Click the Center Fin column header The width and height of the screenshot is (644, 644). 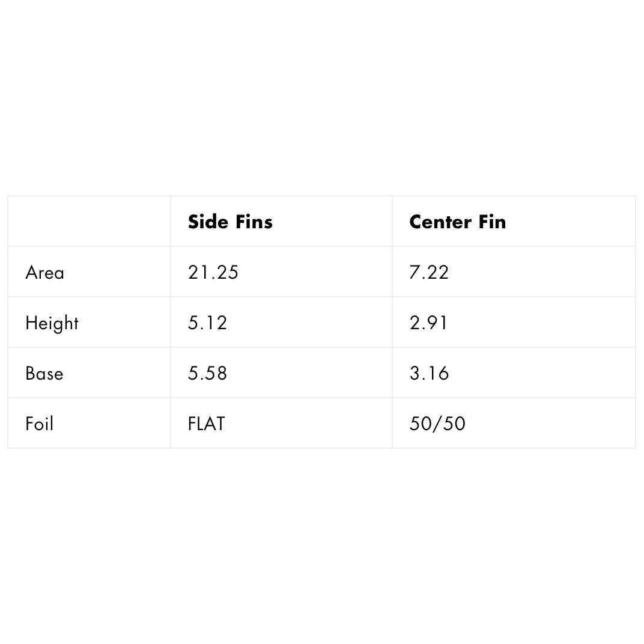[x=457, y=222]
